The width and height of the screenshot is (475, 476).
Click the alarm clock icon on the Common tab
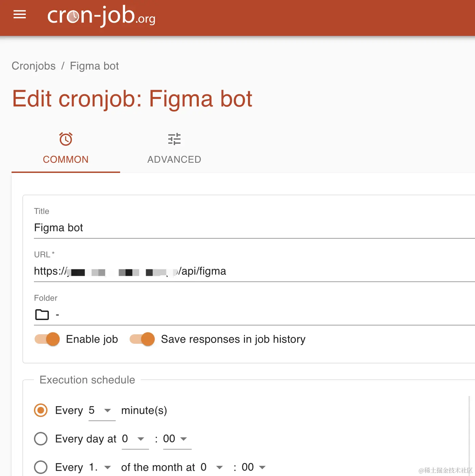tap(66, 139)
